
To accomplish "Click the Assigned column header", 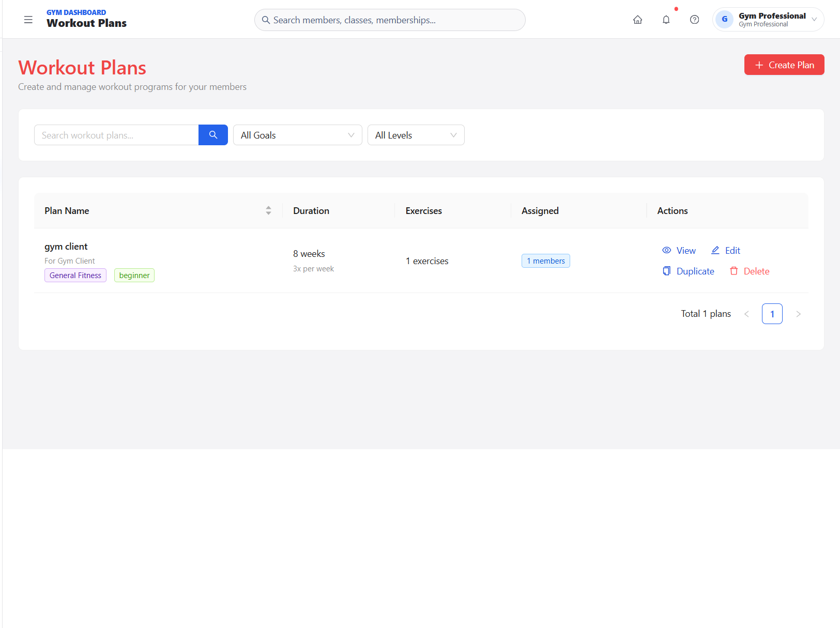I will 540,211.
